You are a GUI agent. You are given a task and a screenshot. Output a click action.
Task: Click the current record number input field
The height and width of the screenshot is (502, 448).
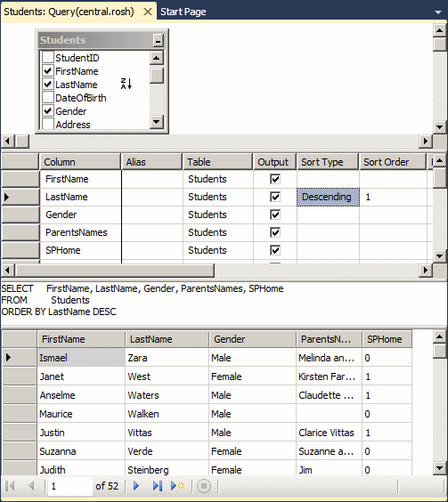click(x=69, y=486)
